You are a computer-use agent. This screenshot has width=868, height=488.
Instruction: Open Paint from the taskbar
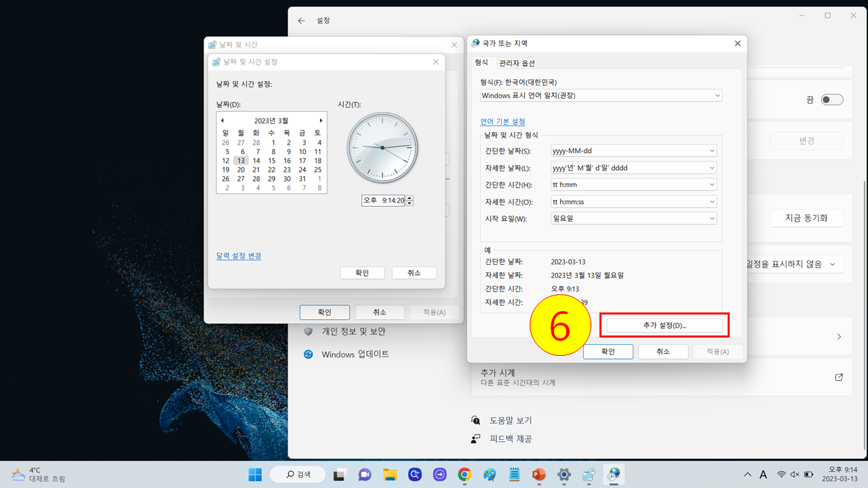click(x=489, y=474)
